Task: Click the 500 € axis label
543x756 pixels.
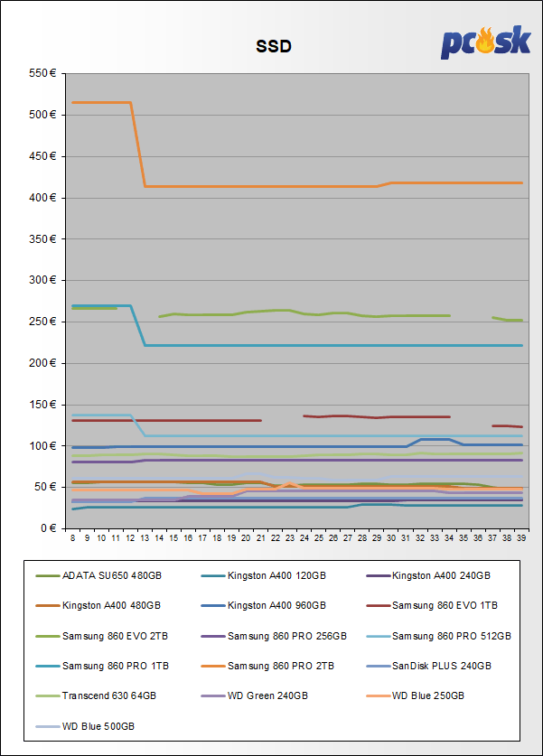Action: coord(42,115)
